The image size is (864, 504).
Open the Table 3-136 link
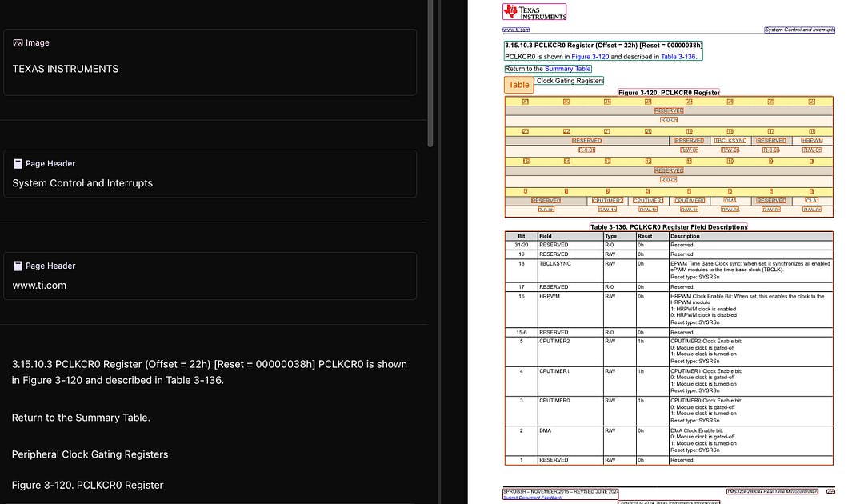(678, 57)
